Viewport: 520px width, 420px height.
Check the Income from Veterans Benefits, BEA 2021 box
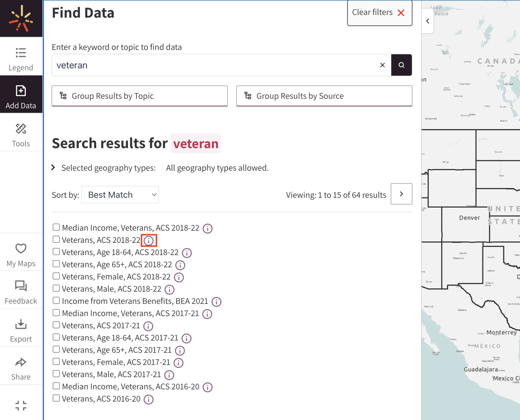(56, 300)
